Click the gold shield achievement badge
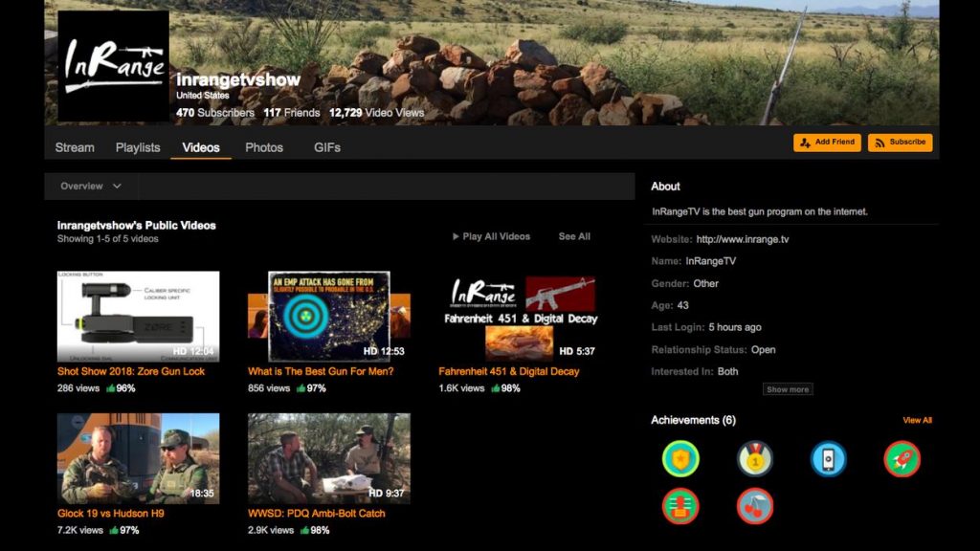The width and height of the screenshot is (980, 551). tap(680, 459)
